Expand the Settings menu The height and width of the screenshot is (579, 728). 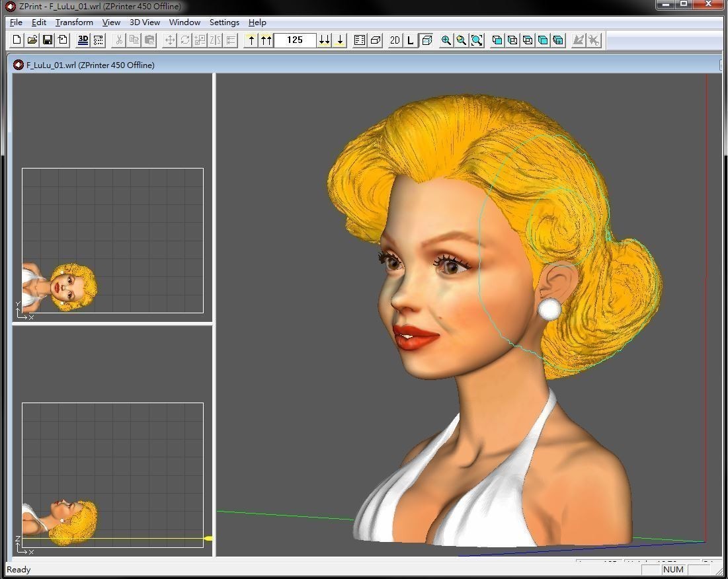coord(224,22)
